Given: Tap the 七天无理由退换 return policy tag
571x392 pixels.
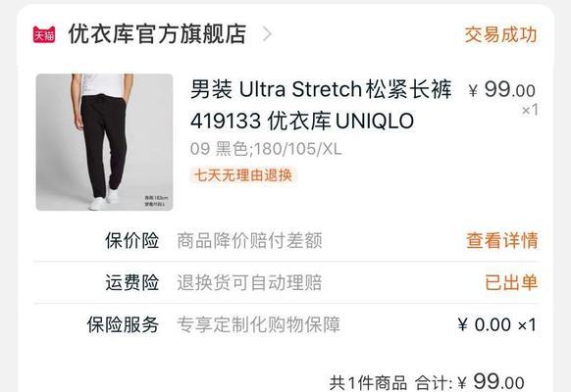Looking at the screenshot, I should (x=243, y=175).
